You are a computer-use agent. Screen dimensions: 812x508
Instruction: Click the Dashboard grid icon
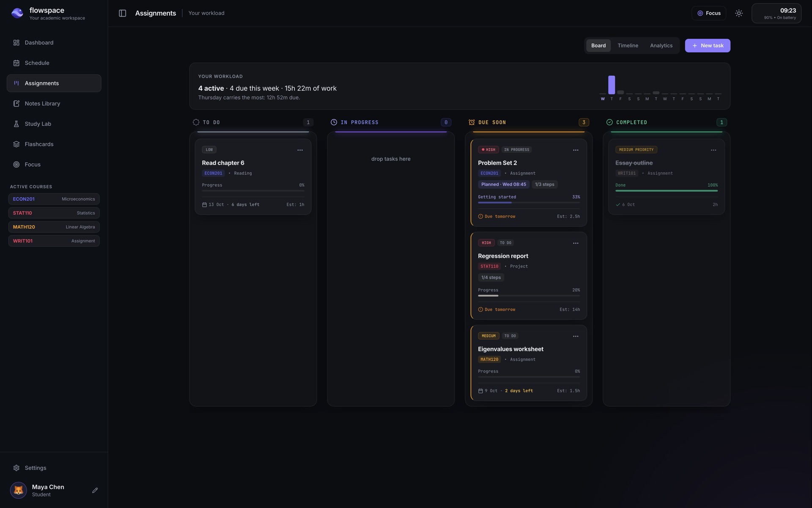pyautogui.click(x=16, y=43)
